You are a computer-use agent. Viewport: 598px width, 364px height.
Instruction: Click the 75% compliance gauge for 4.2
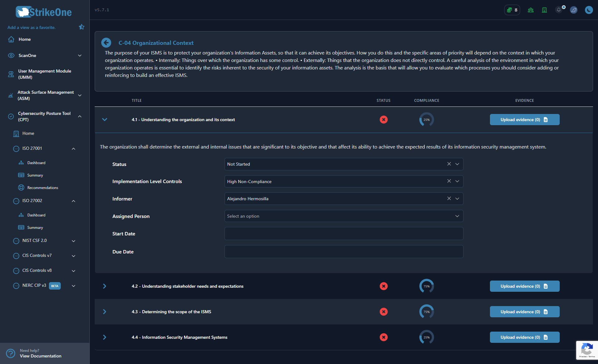[426, 286]
